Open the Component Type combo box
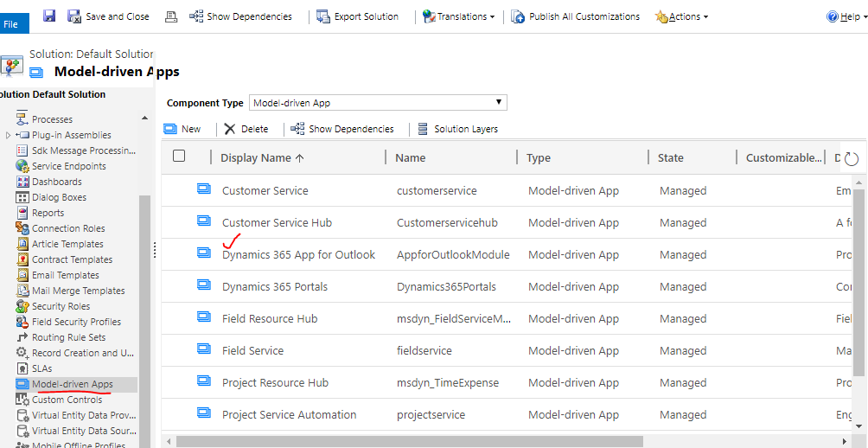Image resolution: width=868 pixels, height=448 pixels. [378, 102]
